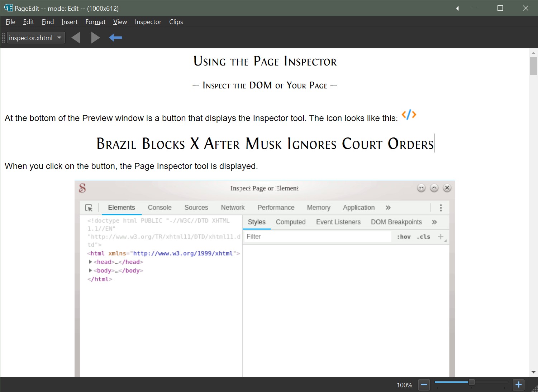Click the back navigation triangle in toolbar
This screenshot has height=392, width=538.
click(76, 38)
